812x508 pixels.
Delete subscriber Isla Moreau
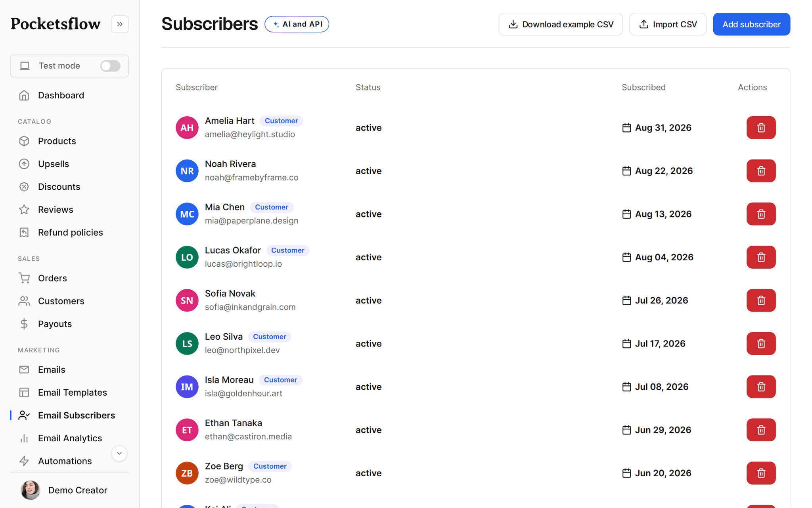(761, 387)
